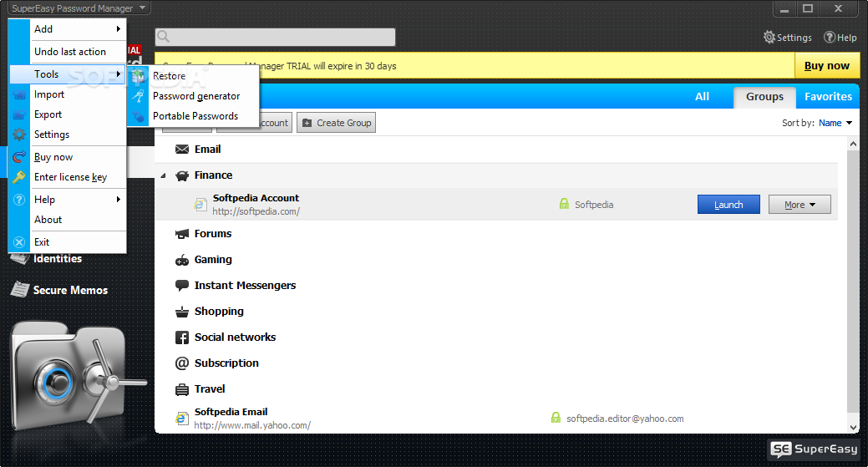
Task: Click scrollbar up arrow in account list
Action: point(853,144)
